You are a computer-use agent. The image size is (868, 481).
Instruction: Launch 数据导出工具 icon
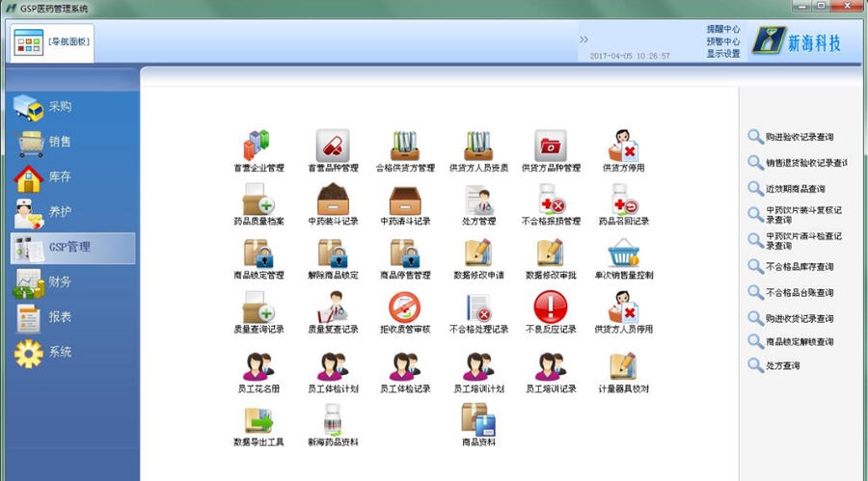pos(258,421)
